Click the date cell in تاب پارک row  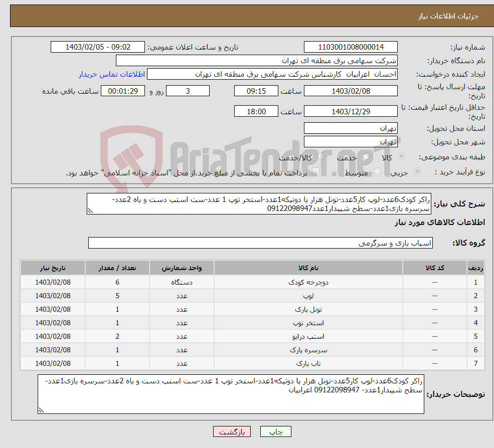[53, 364]
